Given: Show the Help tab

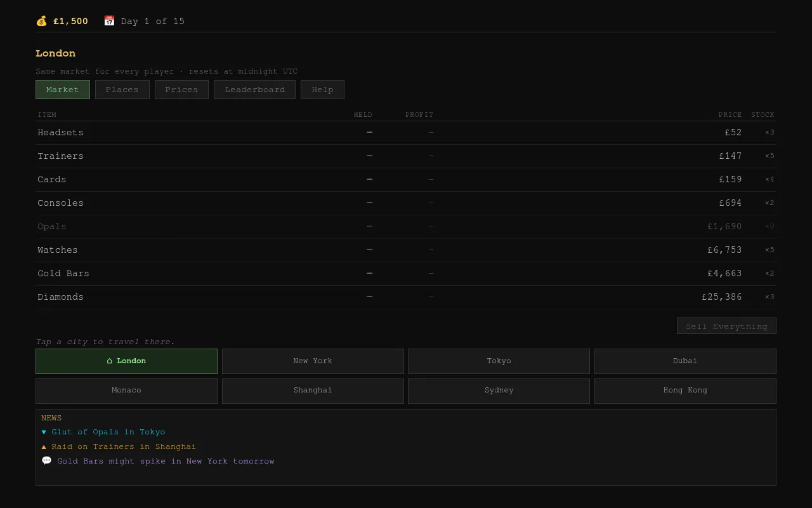Looking at the screenshot, I should tap(322, 90).
